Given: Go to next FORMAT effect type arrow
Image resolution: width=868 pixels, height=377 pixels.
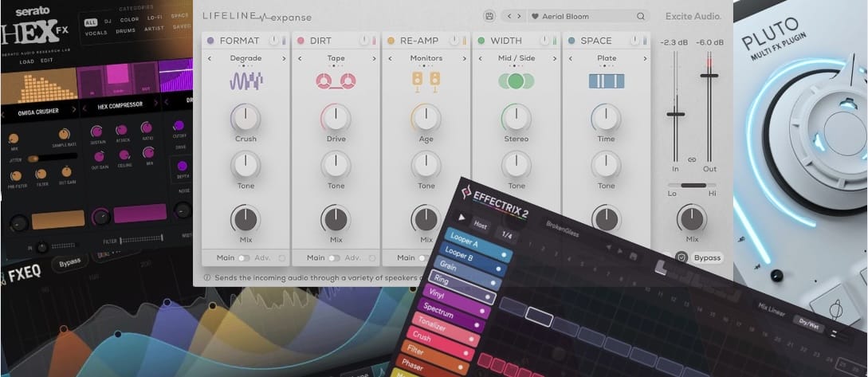Looking at the screenshot, I should tap(284, 58).
